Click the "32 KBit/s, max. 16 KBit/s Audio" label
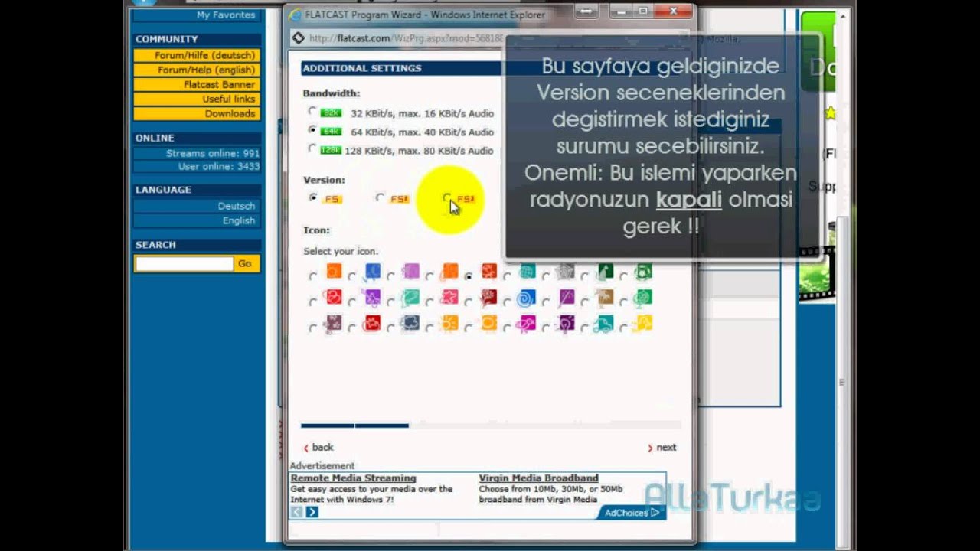980x551 pixels. click(x=422, y=113)
